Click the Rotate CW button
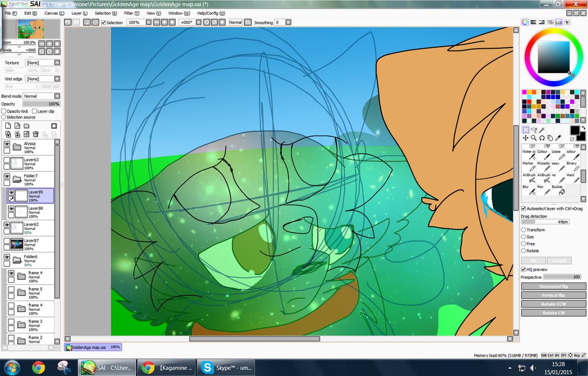 coord(554,313)
